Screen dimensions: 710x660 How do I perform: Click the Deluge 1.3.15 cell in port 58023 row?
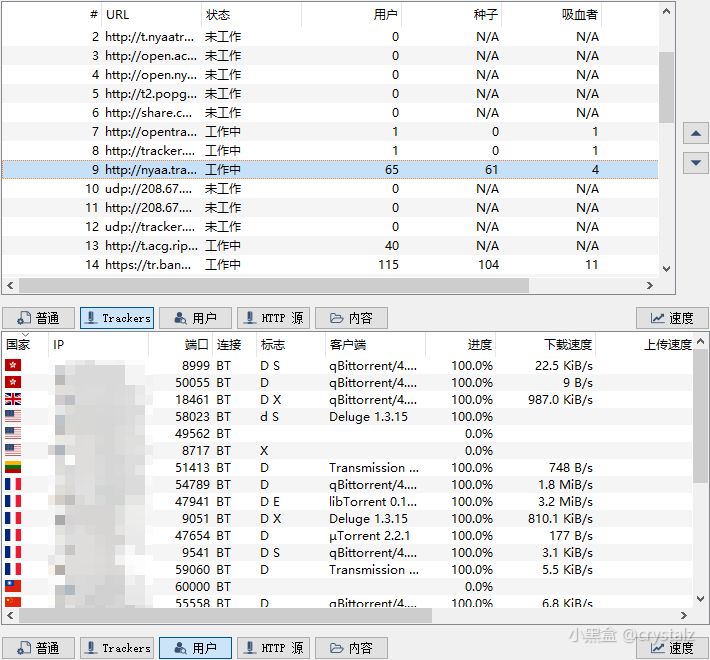(x=368, y=417)
